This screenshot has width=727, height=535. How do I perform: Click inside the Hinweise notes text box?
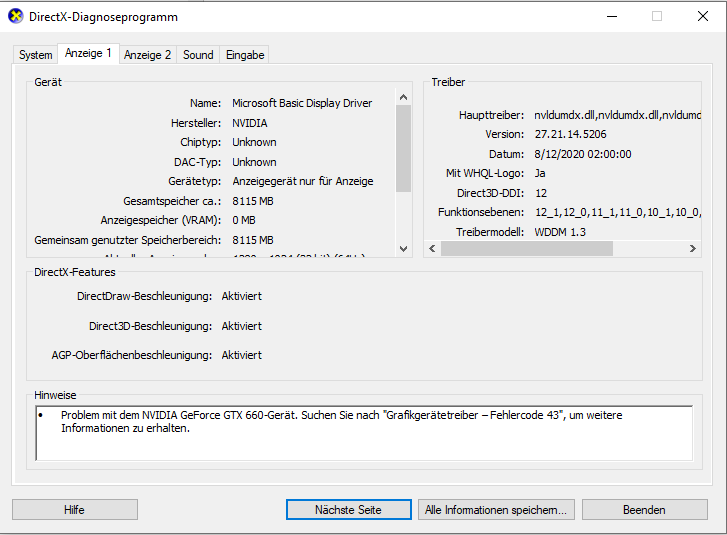point(364,433)
